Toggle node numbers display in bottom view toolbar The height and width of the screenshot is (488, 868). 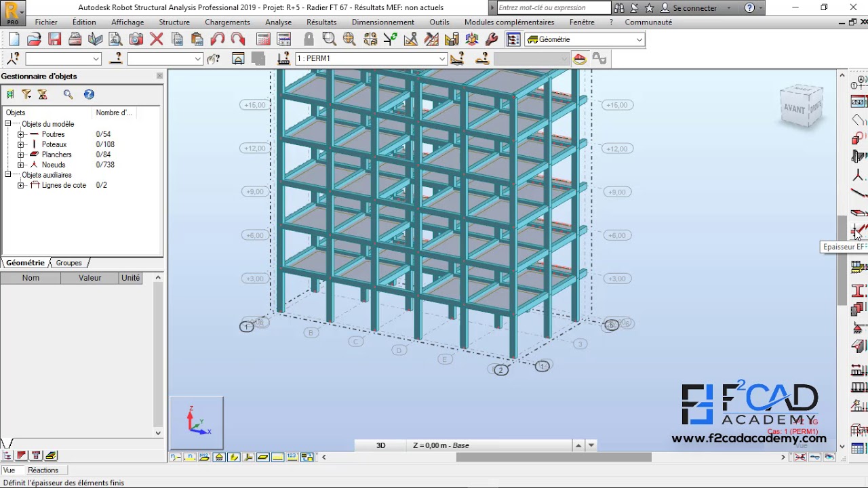click(x=176, y=457)
